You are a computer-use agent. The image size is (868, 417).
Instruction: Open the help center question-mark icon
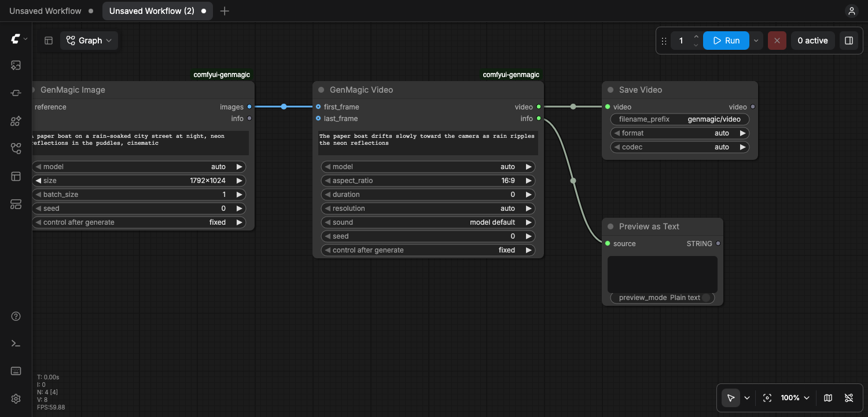(16, 316)
